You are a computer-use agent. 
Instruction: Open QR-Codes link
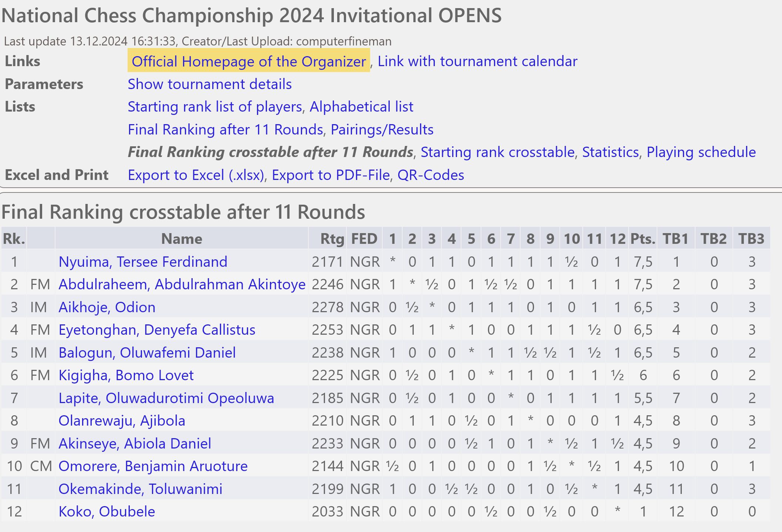click(431, 175)
